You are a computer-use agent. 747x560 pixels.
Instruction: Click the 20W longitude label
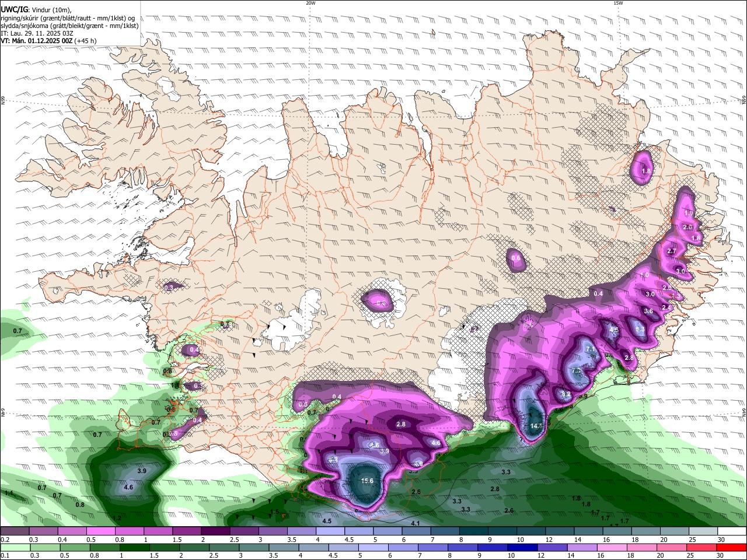(310, 3)
